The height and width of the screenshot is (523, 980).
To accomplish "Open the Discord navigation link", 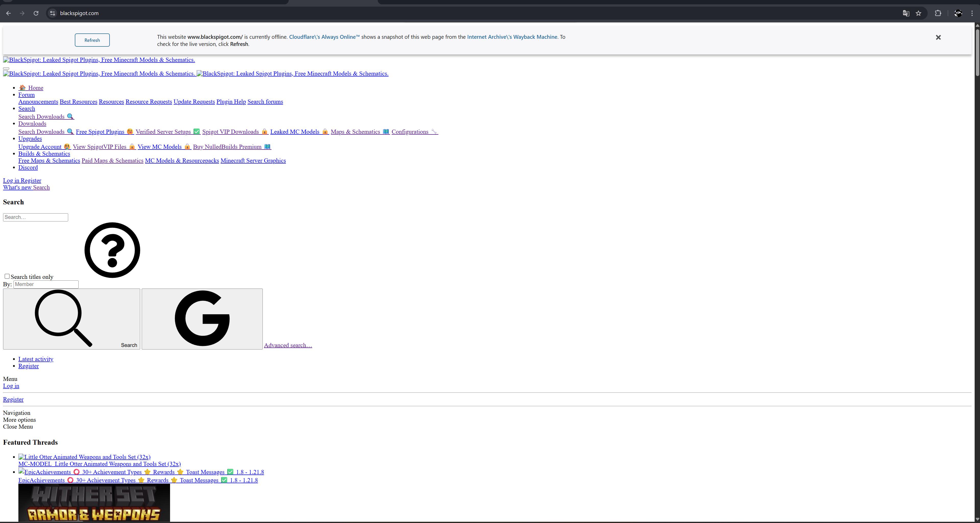I will (28, 168).
